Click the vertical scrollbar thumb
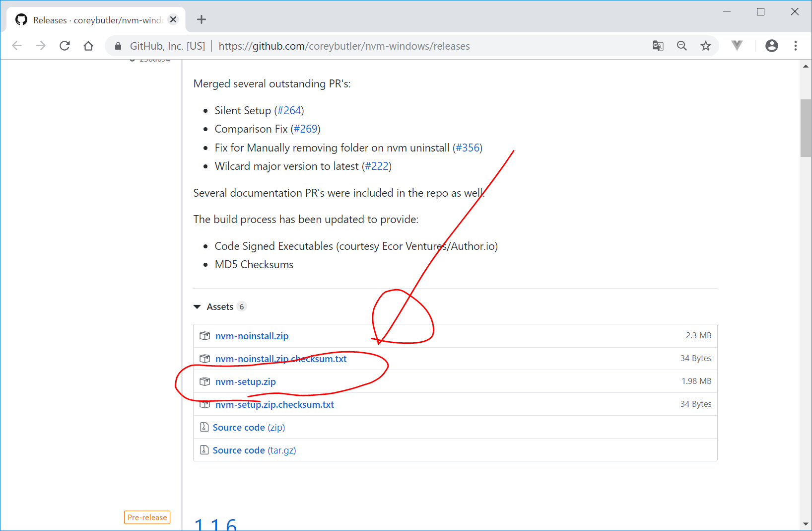Viewport: 812px width, 531px height. click(x=805, y=128)
